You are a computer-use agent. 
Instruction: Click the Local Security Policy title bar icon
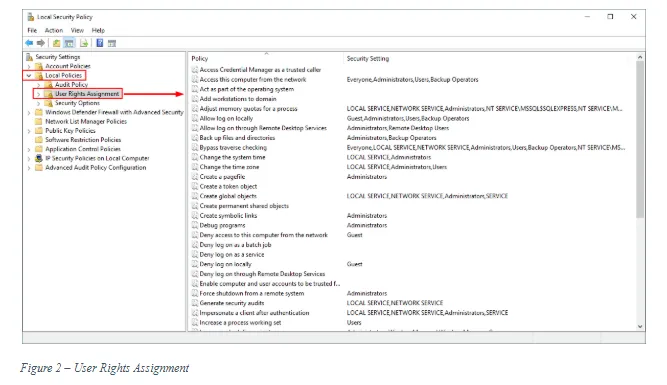[31, 17]
